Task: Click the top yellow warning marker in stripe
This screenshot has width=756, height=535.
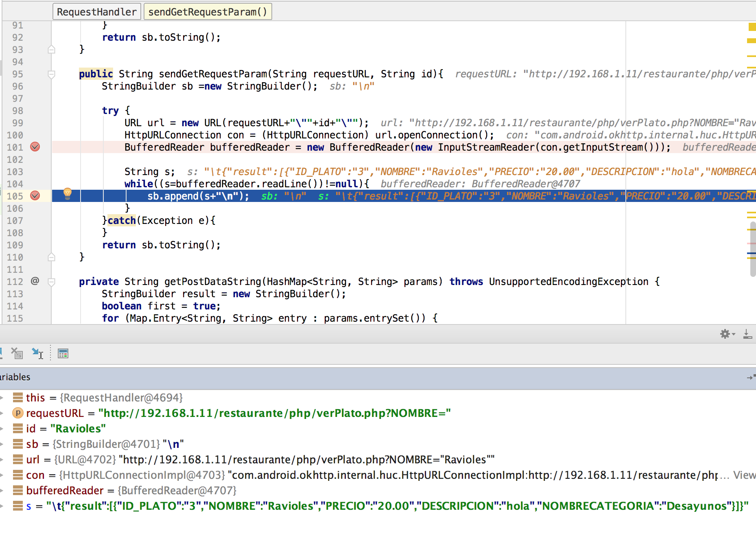Action: tap(752, 27)
